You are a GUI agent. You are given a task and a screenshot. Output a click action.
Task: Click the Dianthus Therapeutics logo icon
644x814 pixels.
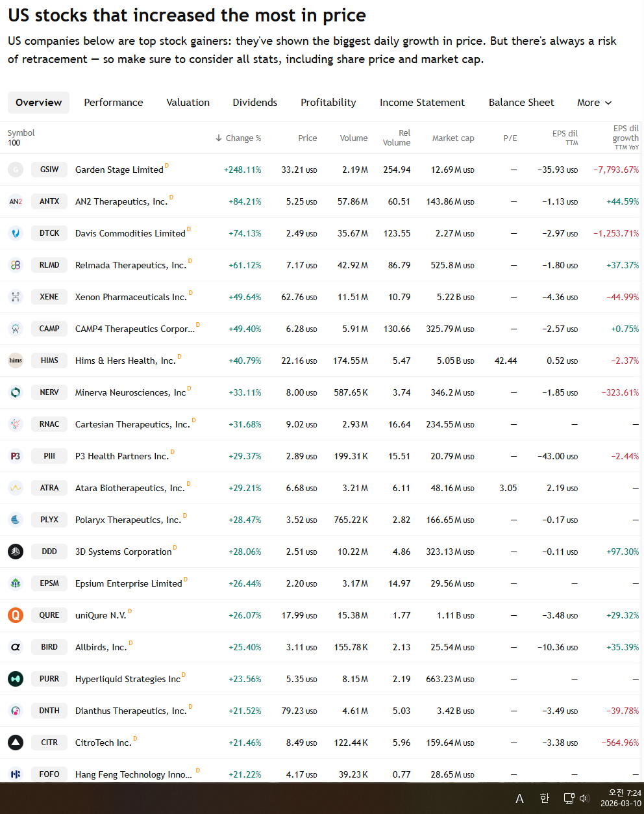[16, 711]
